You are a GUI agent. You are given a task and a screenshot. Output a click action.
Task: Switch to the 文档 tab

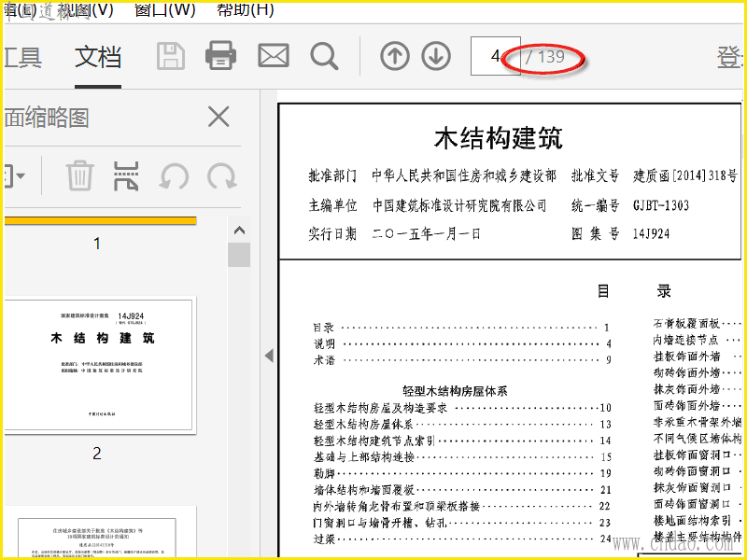coord(98,57)
